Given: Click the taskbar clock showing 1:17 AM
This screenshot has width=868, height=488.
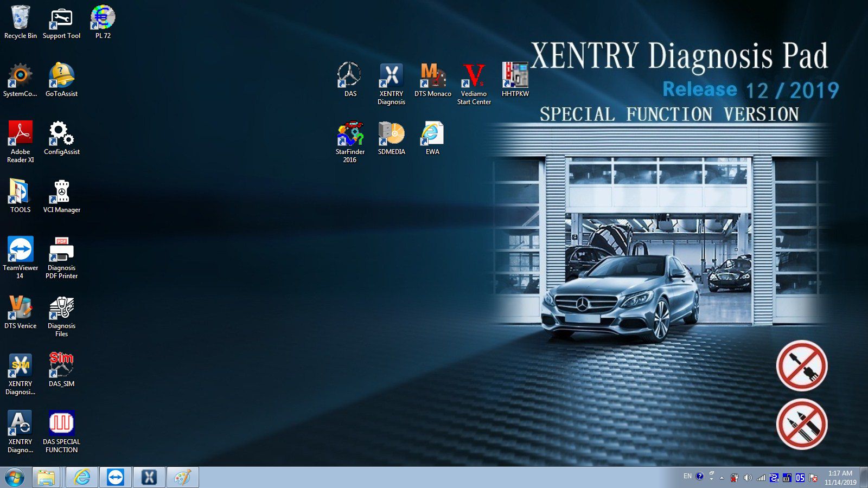Looking at the screenshot, I should click(x=840, y=478).
